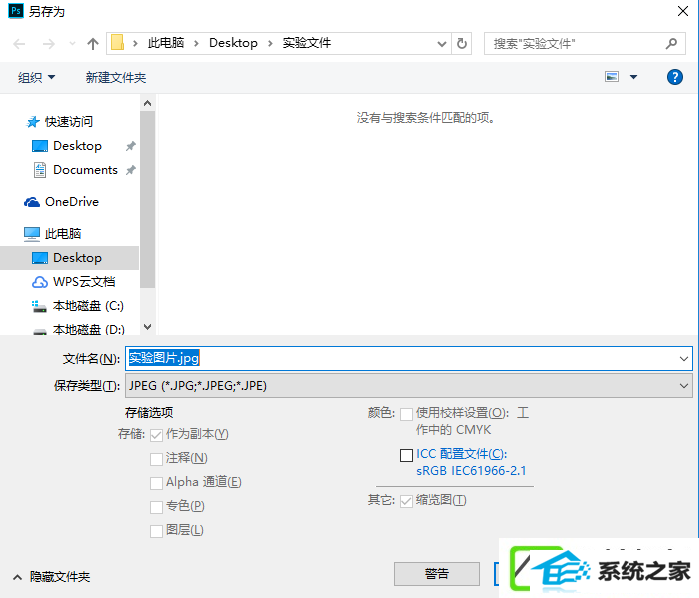Click the 警告 button
The width and height of the screenshot is (699, 598).
tap(437, 573)
